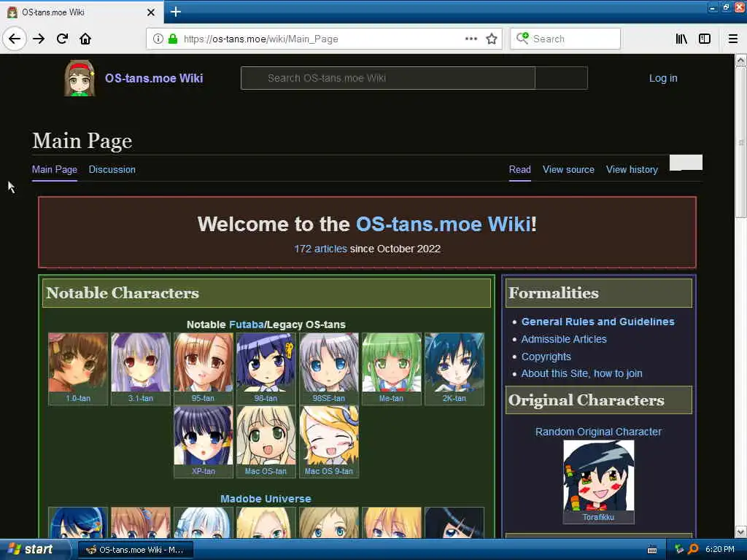747x560 pixels.
Task: Click the wiki search submit button
Action: pyautogui.click(x=561, y=78)
